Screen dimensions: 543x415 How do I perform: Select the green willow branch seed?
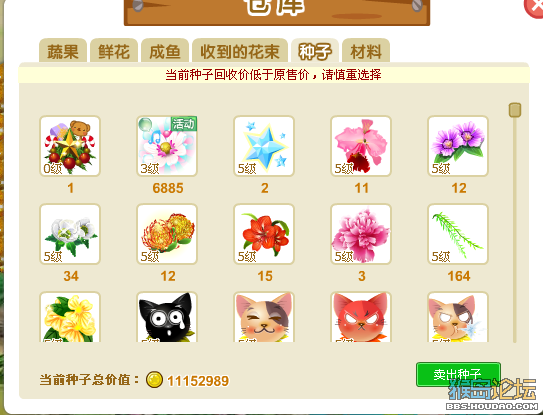point(458,234)
